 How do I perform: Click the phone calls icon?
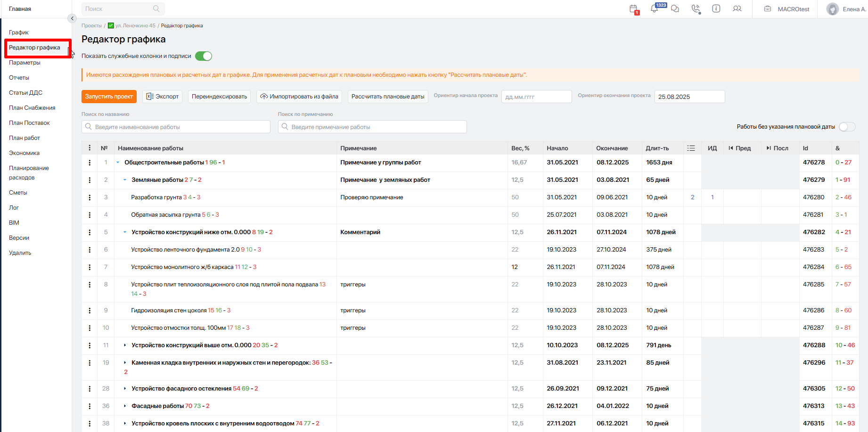696,9
